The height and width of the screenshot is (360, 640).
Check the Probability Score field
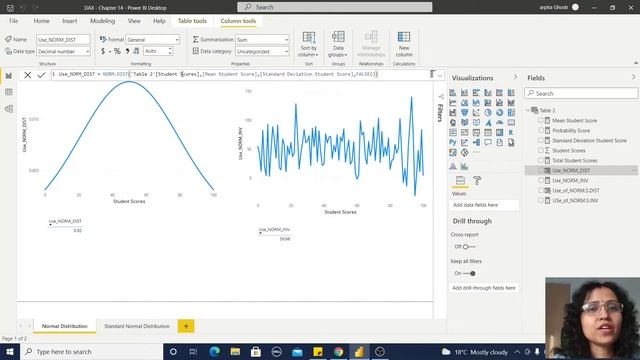point(541,130)
